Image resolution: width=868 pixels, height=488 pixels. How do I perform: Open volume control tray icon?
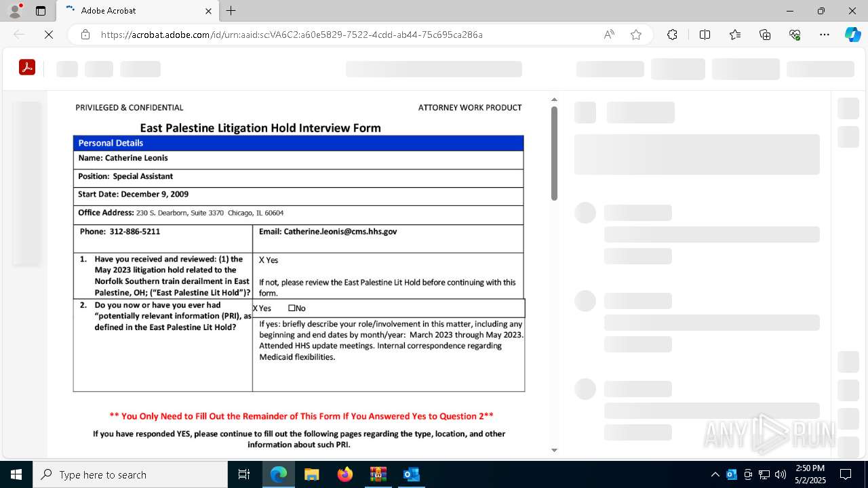(781, 474)
